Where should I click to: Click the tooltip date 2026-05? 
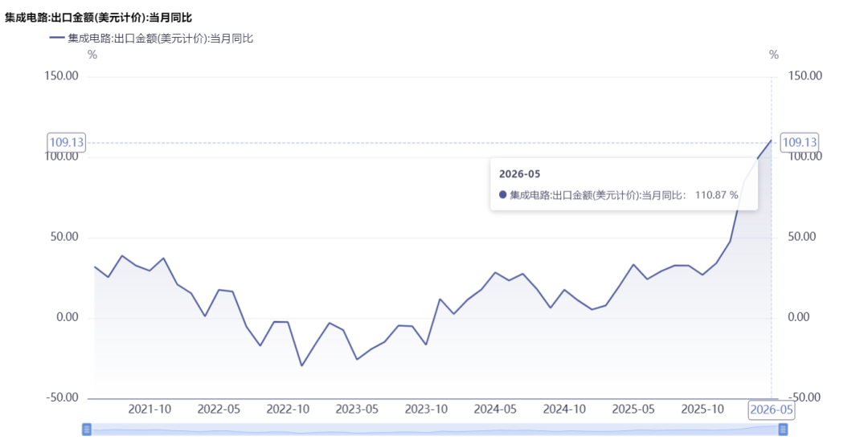[519, 174]
